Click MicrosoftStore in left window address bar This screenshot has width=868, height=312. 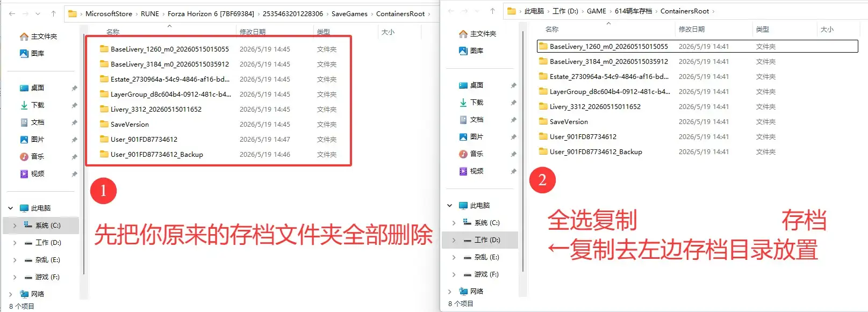tap(109, 14)
